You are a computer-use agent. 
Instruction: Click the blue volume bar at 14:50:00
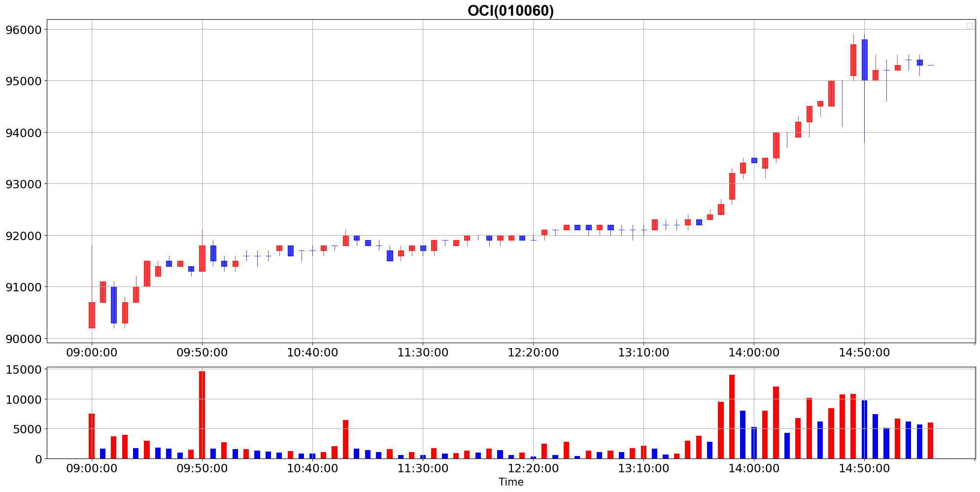(864, 429)
